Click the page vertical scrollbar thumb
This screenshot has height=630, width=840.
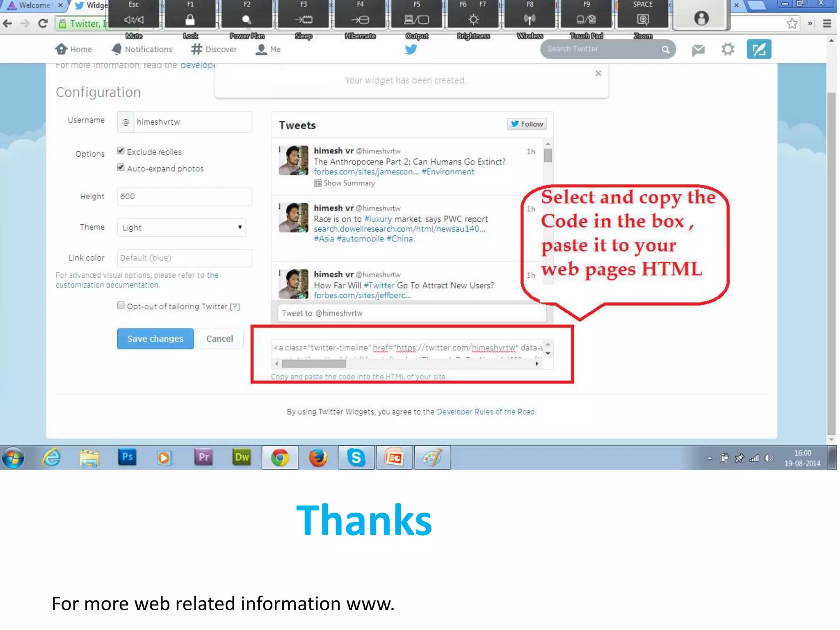(831, 264)
